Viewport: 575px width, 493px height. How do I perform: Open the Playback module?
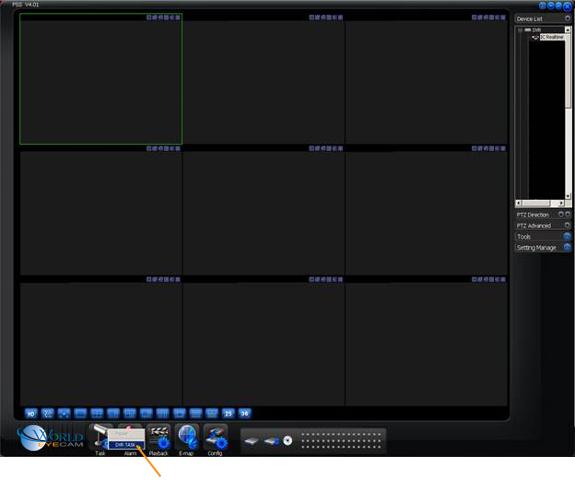coord(158,440)
